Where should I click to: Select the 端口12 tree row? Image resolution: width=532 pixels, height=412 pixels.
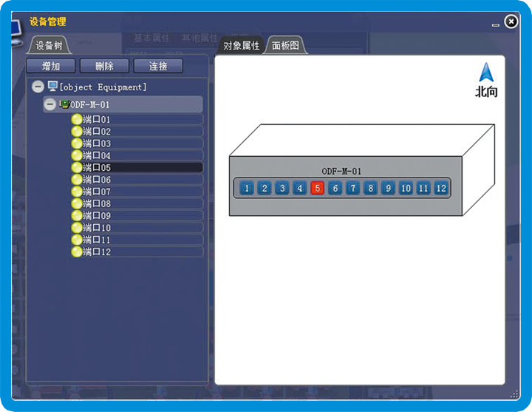(137, 251)
